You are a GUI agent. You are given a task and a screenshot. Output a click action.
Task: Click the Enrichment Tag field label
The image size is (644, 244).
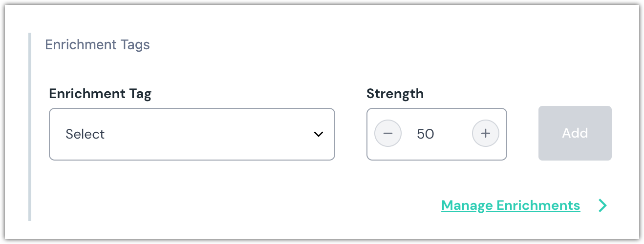click(x=100, y=94)
